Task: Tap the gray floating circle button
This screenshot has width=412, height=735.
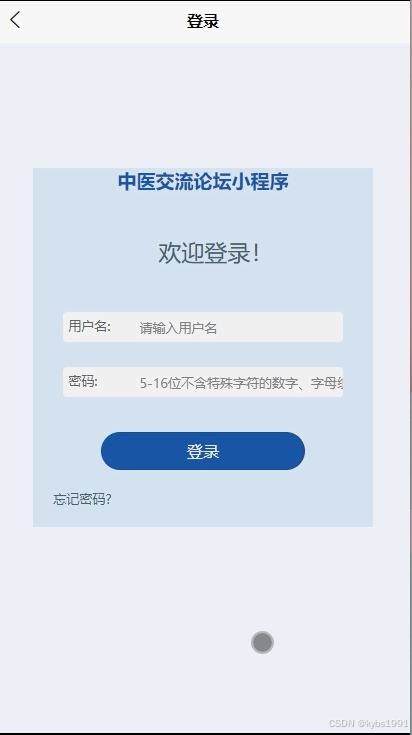Action: (262, 642)
